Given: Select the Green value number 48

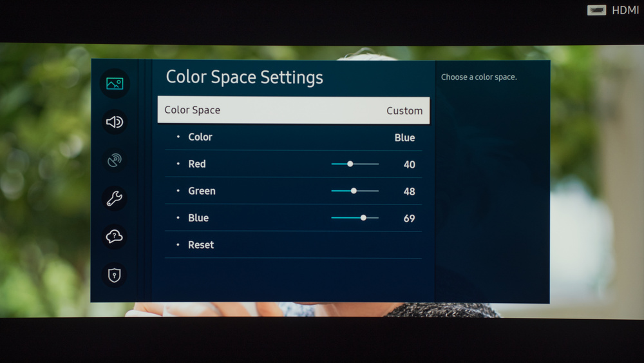Looking at the screenshot, I should (409, 192).
